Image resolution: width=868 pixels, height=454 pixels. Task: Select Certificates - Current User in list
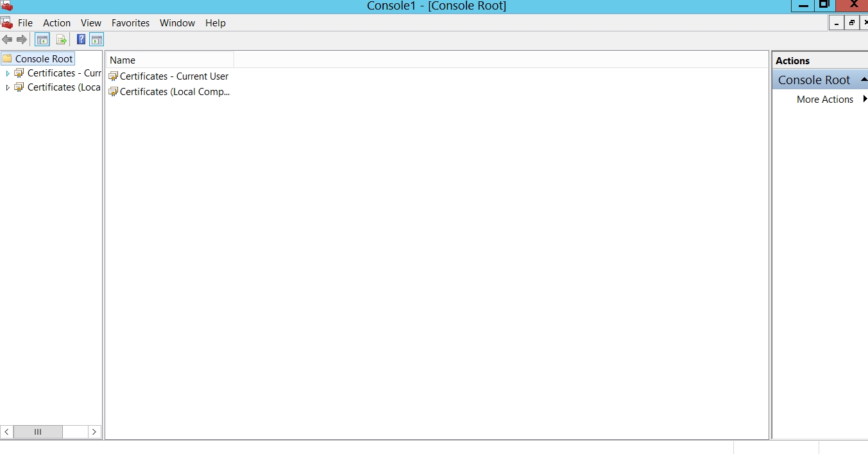pyautogui.click(x=174, y=76)
